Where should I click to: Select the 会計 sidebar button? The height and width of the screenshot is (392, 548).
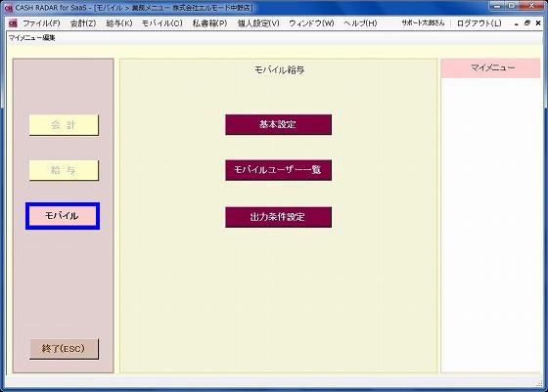[64, 125]
